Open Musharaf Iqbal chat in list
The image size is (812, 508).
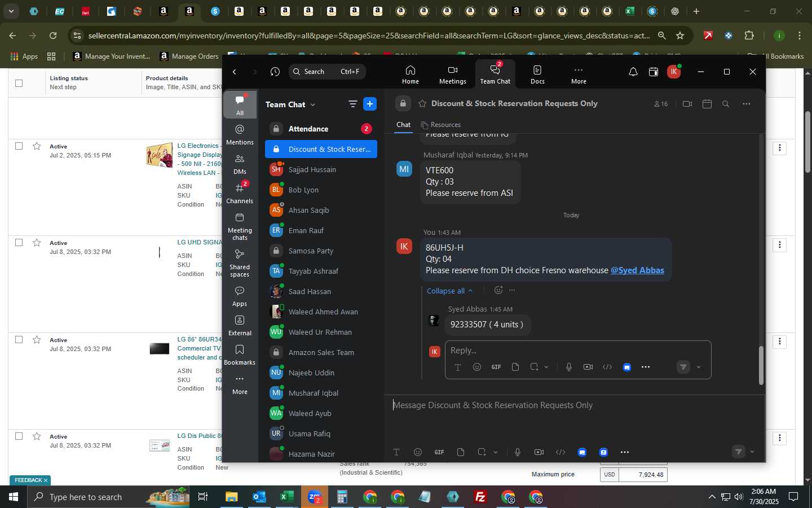coord(321,393)
